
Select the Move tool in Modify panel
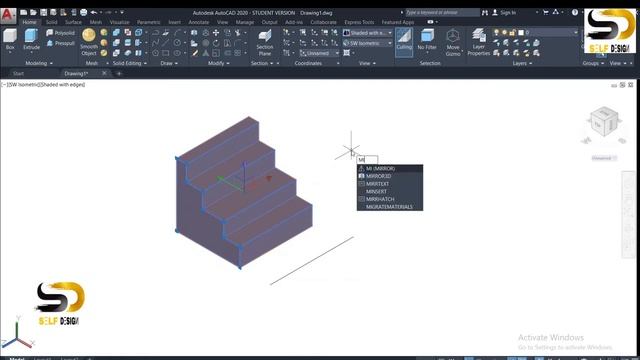click(x=216, y=33)
